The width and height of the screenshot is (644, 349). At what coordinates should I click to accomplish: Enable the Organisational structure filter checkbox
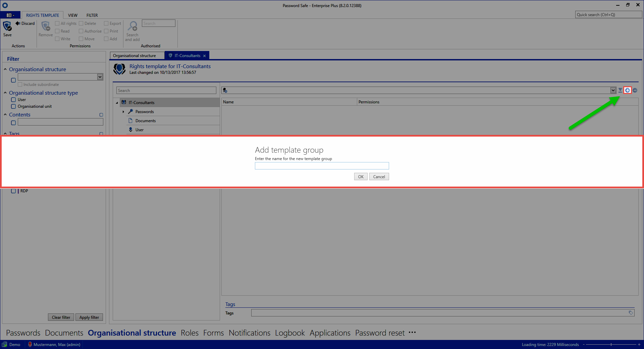click(13, 80)
